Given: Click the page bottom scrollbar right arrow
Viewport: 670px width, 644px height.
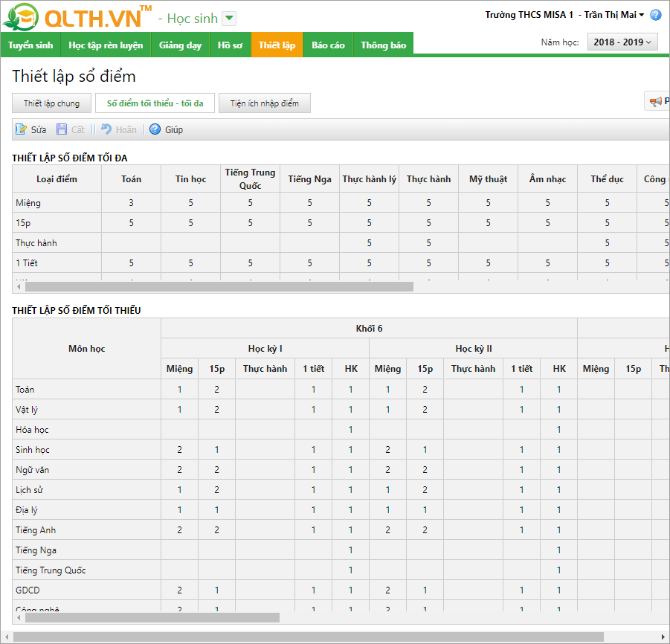Looking at the screenshot, I should (x=663, y=637).
